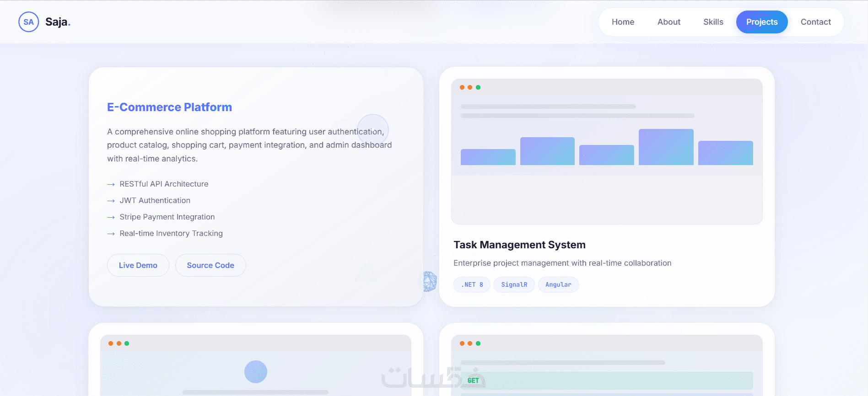This screenshot has width=868, height=396.
Task: Click the Live Demo button
Action: click(x=138, y=265)
